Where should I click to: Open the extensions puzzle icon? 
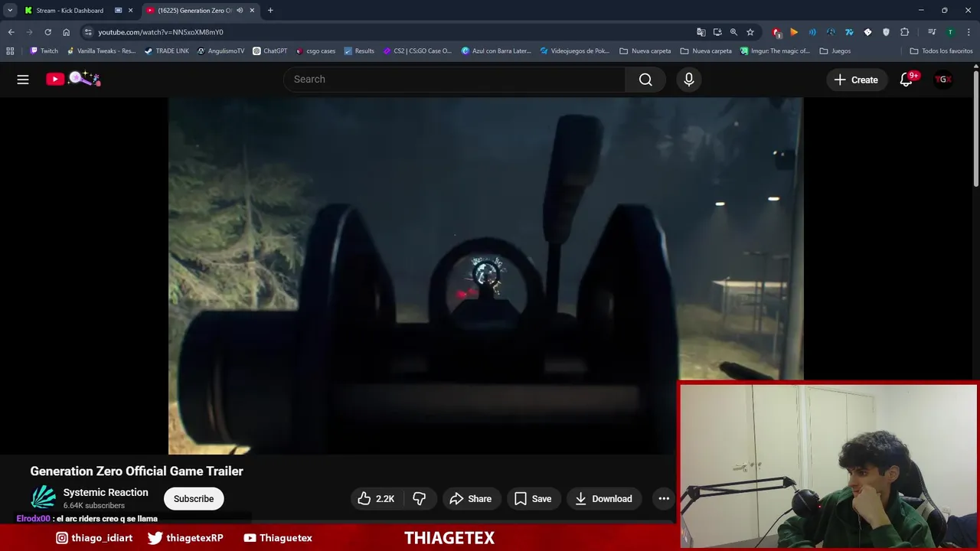905,32
